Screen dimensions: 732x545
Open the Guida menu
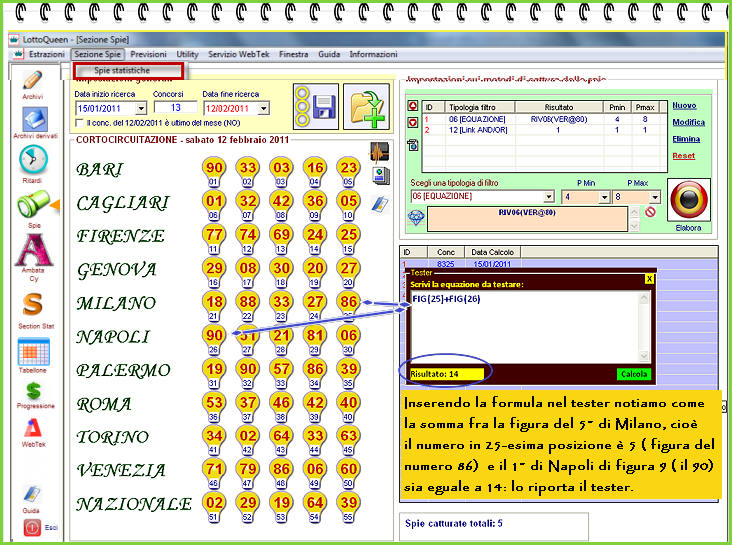point(329,54)
